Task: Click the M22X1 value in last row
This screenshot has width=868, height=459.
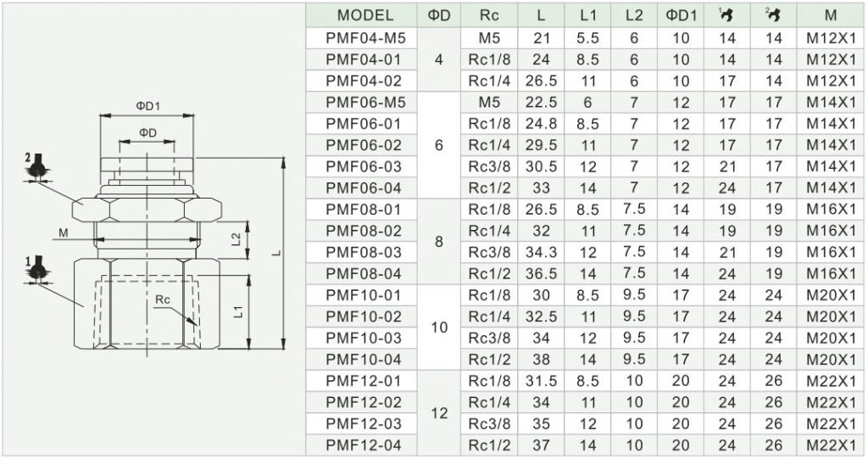Action: (x=831, y=445)
